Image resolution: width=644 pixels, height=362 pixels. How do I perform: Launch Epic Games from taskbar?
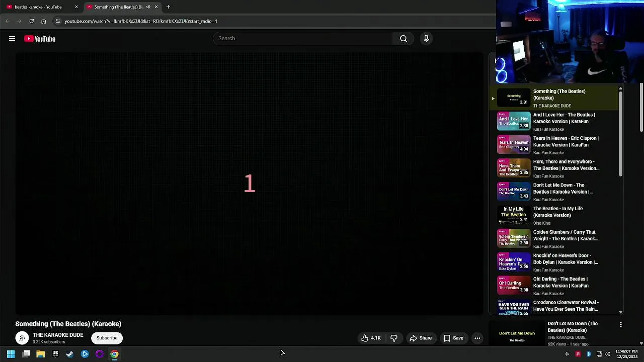point(55,354)
